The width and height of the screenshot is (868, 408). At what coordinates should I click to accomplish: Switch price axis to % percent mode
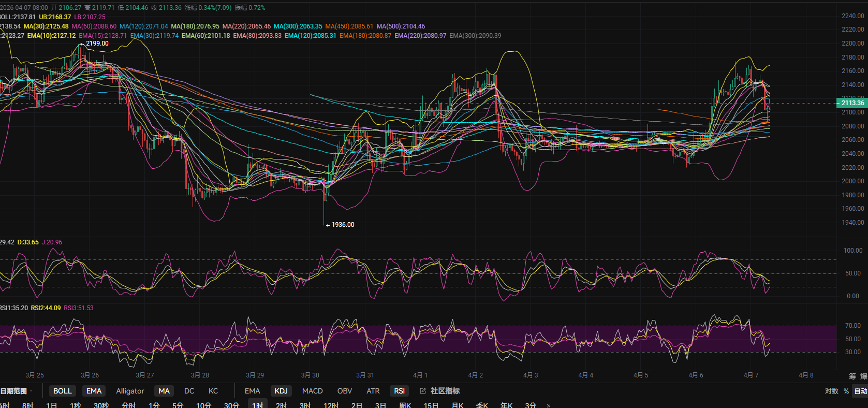coord(846,391)
